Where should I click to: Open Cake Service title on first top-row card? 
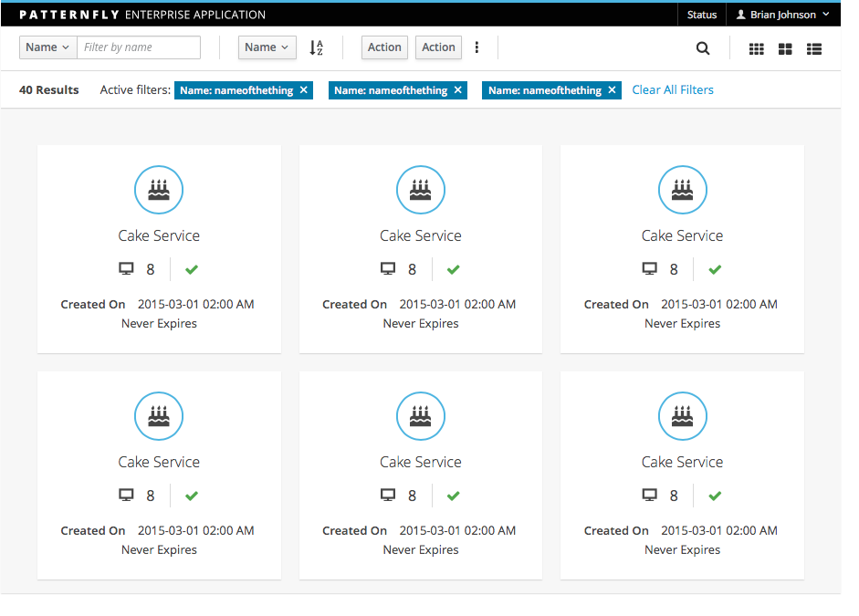tap(159, 235)
